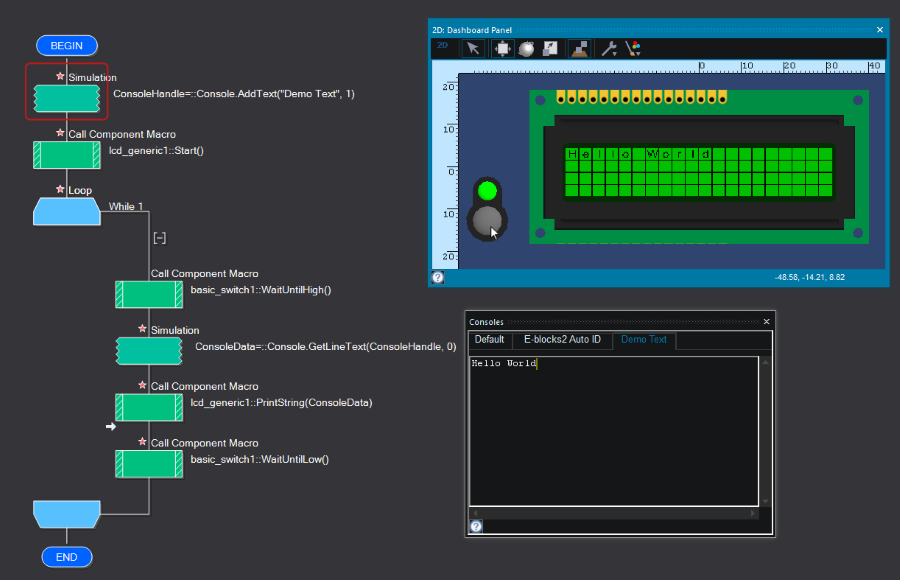The height and width of the screenshot is (580, 900).
Task: Switch to E-blocks2 Auto ID console tab
Action: pos(562,339)
